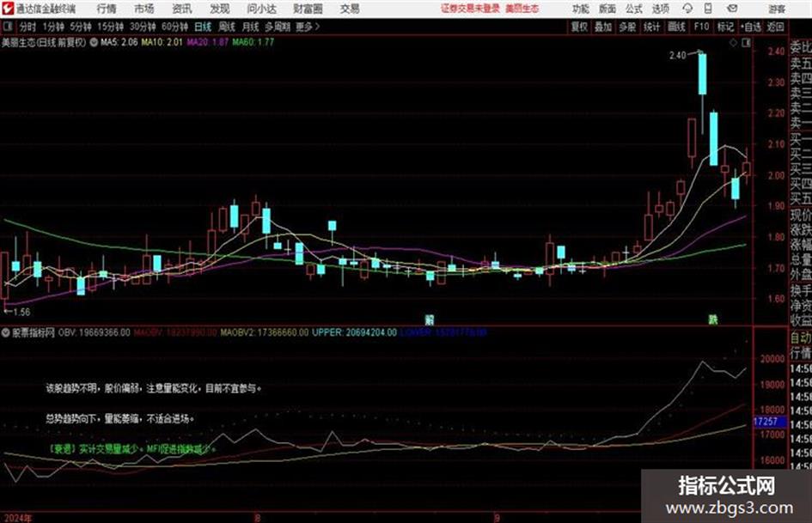
Task: Click the 行情 label in right panel
Action: (x=801, y=353)
